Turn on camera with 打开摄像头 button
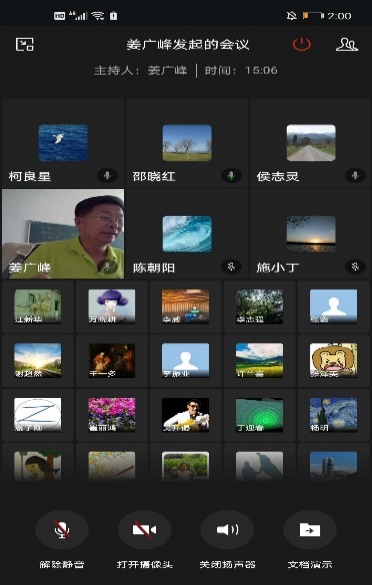 [x=144, y=530]
